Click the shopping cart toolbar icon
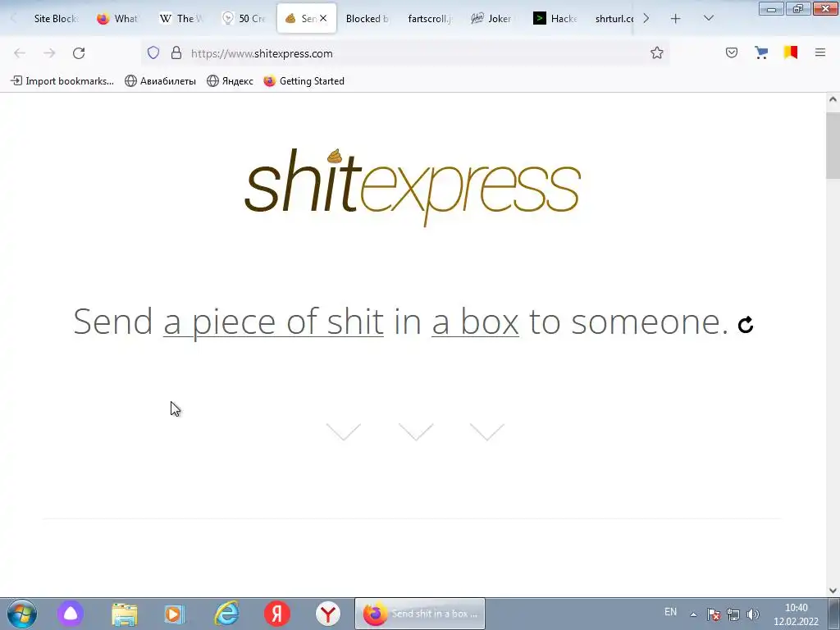The image size is (840, 630). (761, 52)
